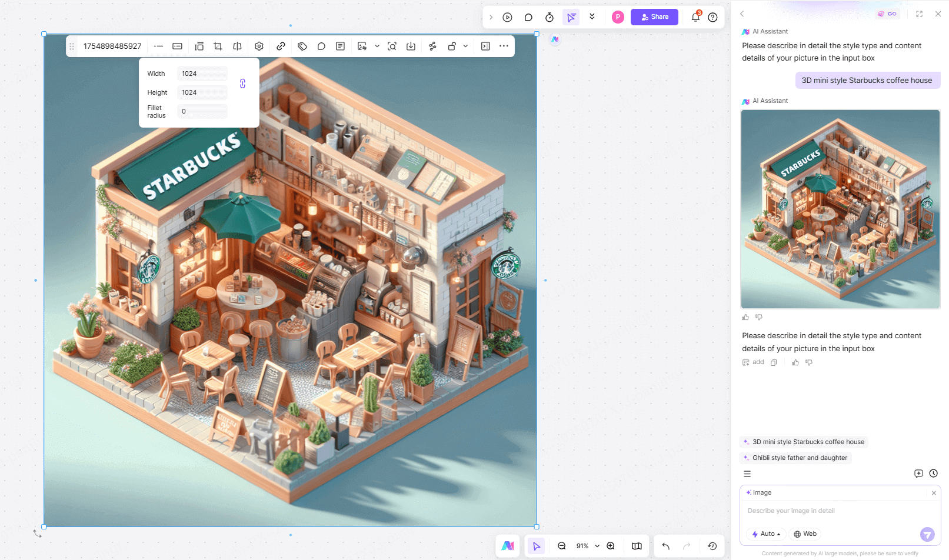Click the embed panel icon
This screenshot has width=949, height=560.
[485, 46]
